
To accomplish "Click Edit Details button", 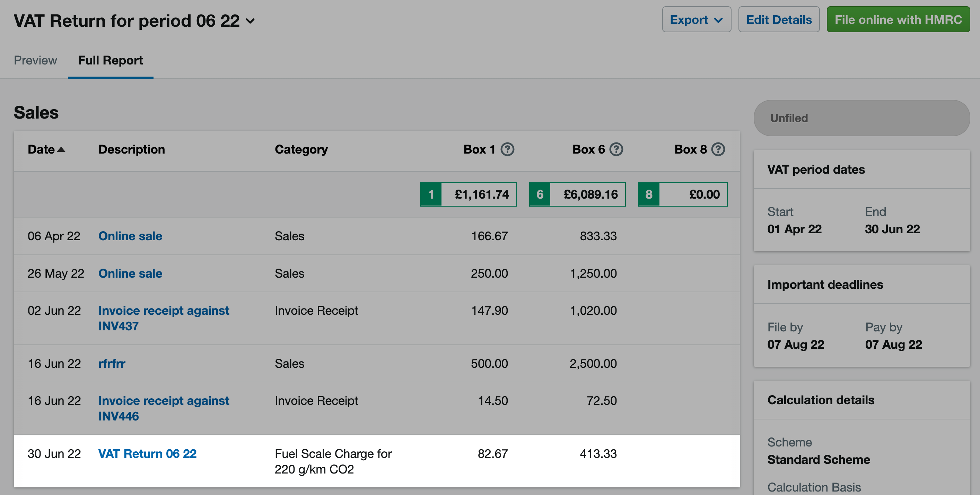I will [x=778, y=19].
